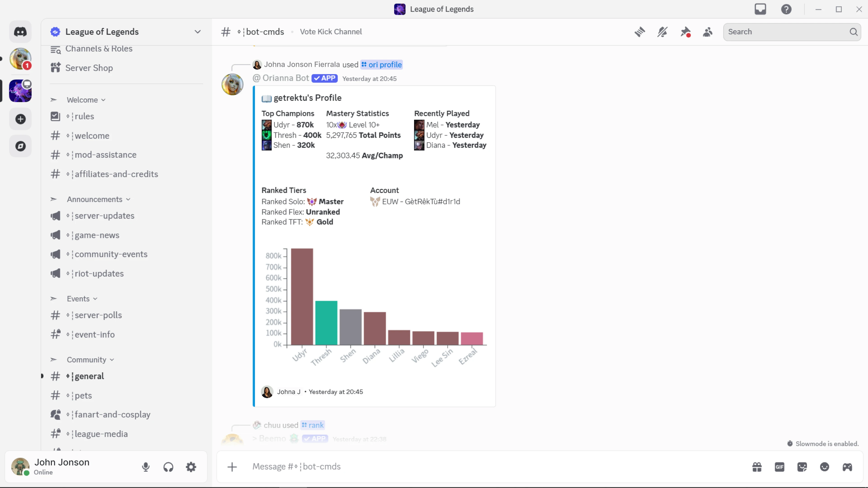The width and height of the screenshot is (868, 488).
Task: Open the sticker picker
Action: [802, 467]
